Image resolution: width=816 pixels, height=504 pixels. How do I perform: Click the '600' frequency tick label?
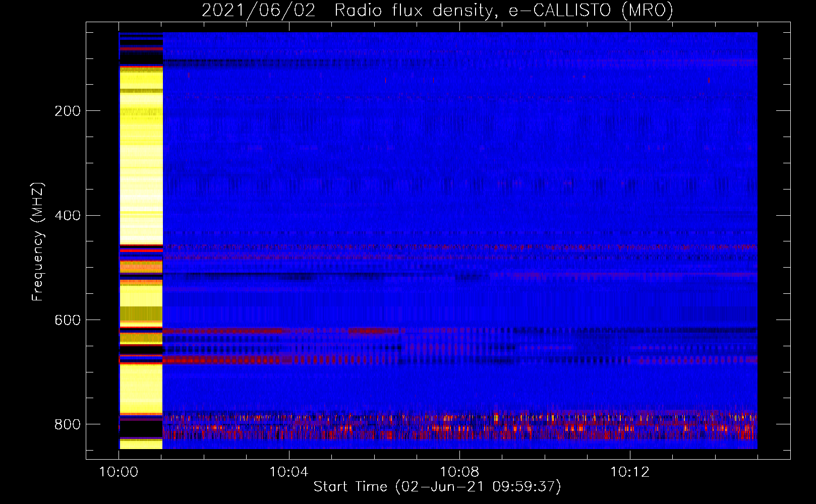pos(68,321)
